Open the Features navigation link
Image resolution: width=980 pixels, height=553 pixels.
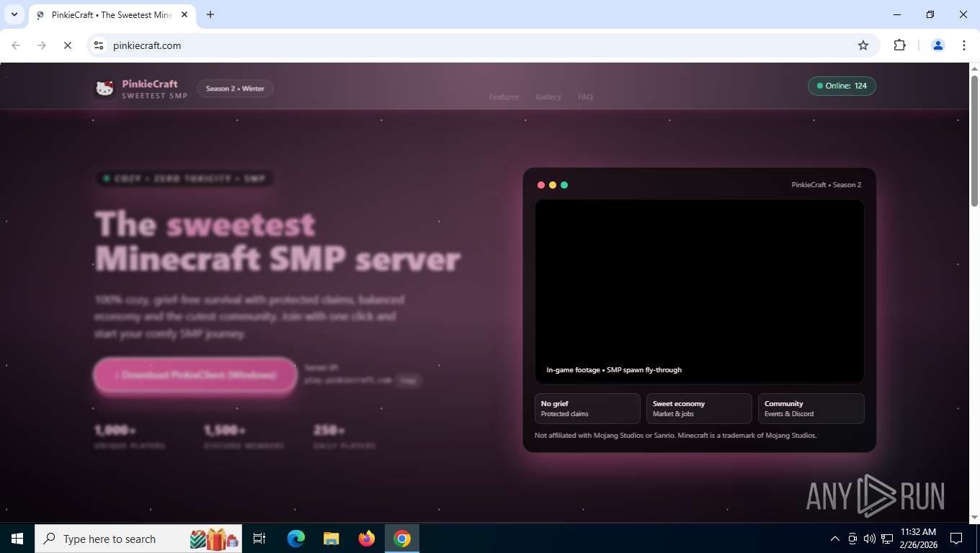pos(504,96)
